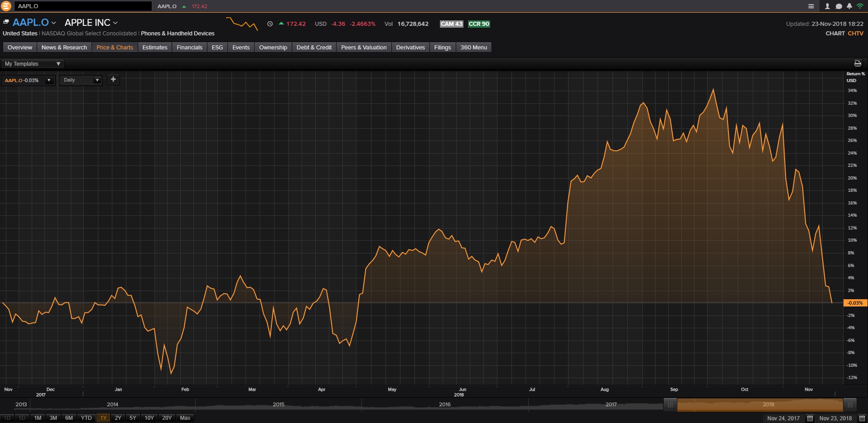The image size is (868, 423).
Task: Open the chat messenger bubble icon
Action: coord(839,6)
